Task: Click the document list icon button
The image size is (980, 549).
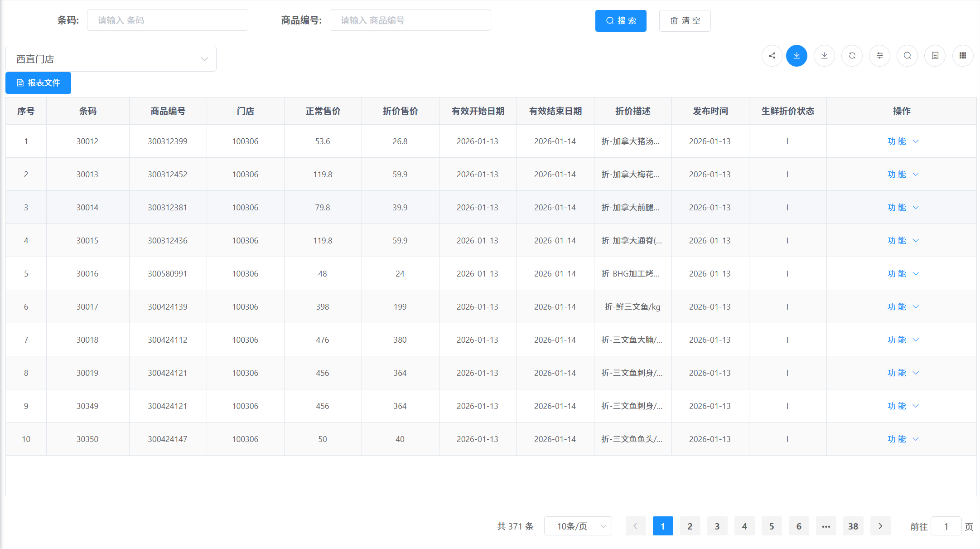Action: (x=935, y=56)
